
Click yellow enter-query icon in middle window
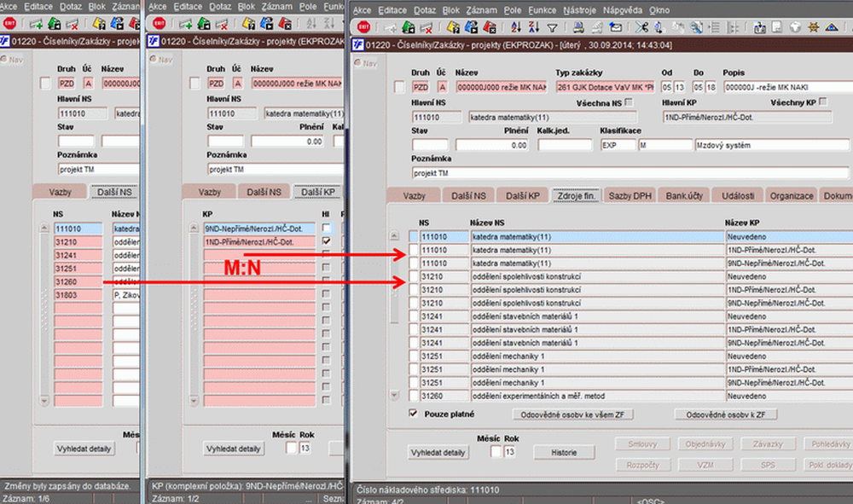pyautogui.click(x=248, y=23)
